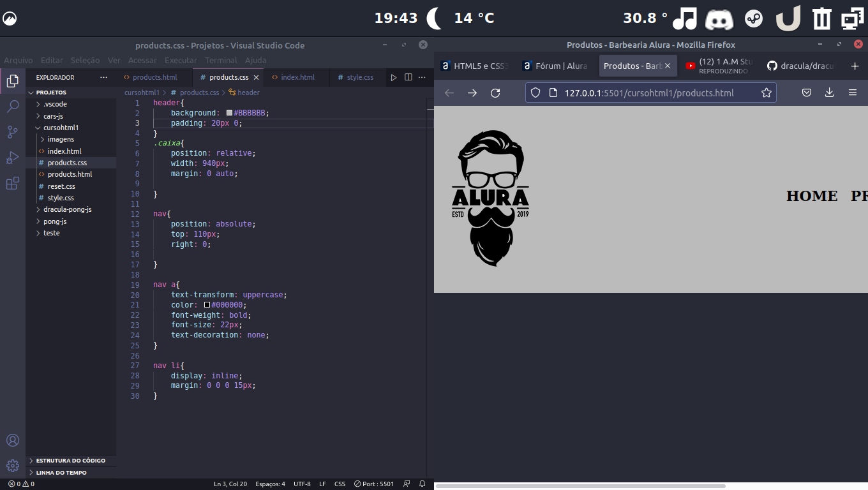Run the file with editor play icon
The height and width of the screenshot is (490, 868).
tap(394, 77)
